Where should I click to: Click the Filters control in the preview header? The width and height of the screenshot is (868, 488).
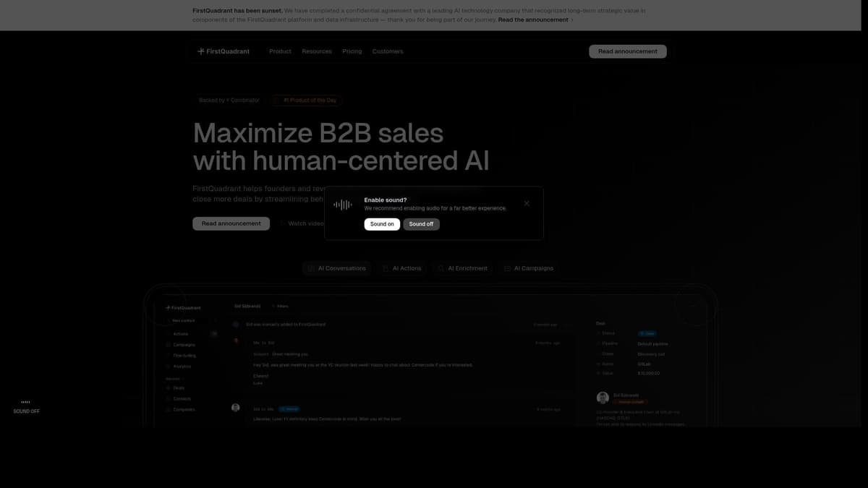click(281, 306)
